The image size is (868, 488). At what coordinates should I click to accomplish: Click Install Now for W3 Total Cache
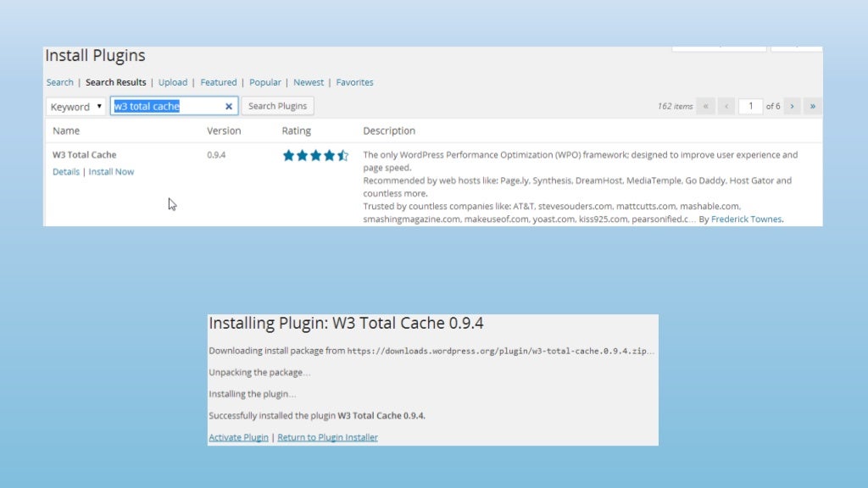(111, 171)
